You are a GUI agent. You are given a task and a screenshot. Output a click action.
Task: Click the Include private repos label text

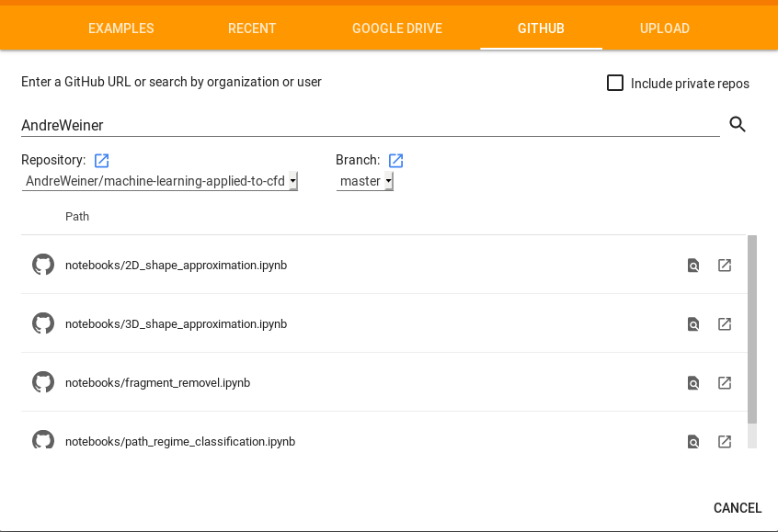(690, 84)
